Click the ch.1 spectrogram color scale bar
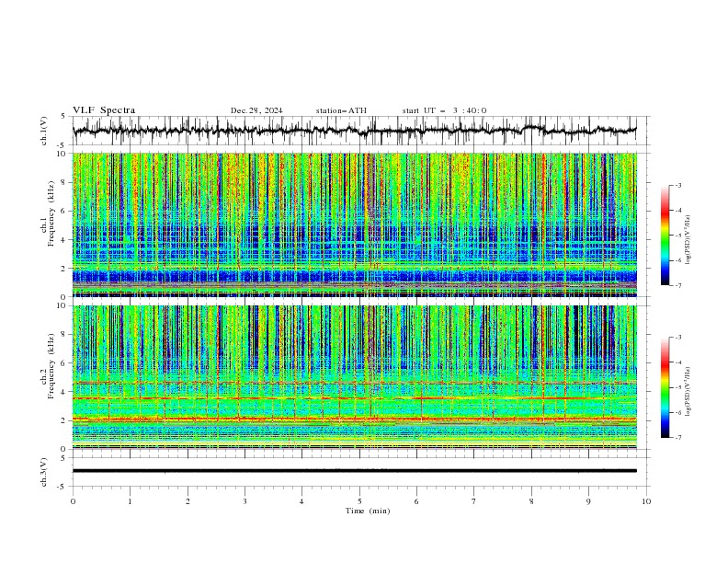 [x=665, y=236]
